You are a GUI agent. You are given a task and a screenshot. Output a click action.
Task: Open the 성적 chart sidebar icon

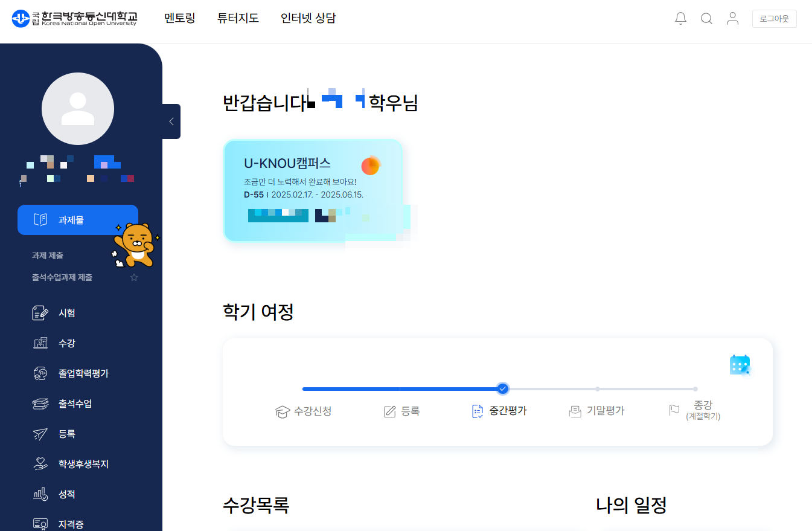click(40, 494)
